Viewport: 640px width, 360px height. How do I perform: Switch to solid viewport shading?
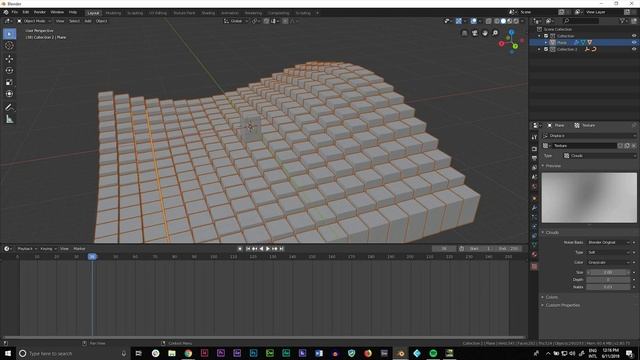[503, 21]
